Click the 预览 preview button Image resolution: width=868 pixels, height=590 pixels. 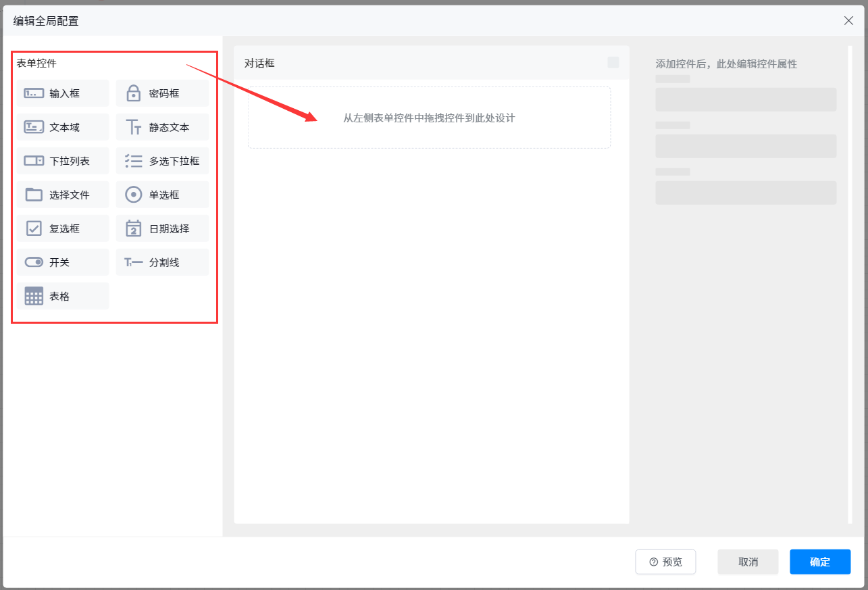(665, 562)
